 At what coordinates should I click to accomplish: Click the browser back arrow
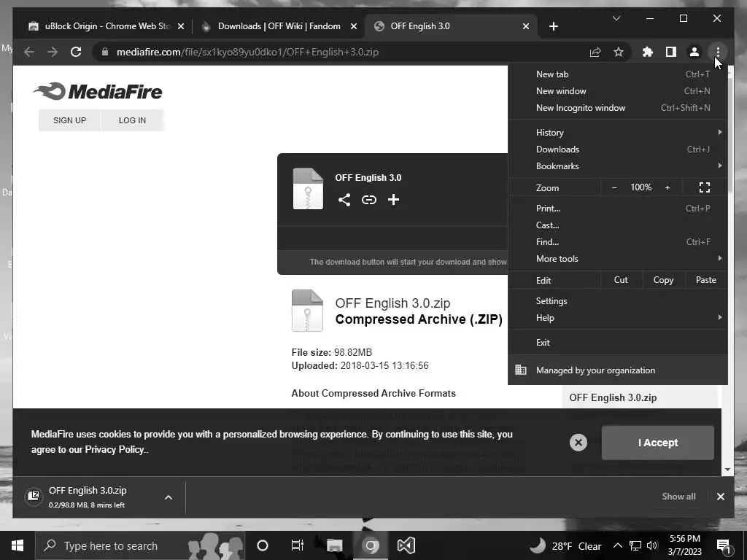tap(29, 52)
